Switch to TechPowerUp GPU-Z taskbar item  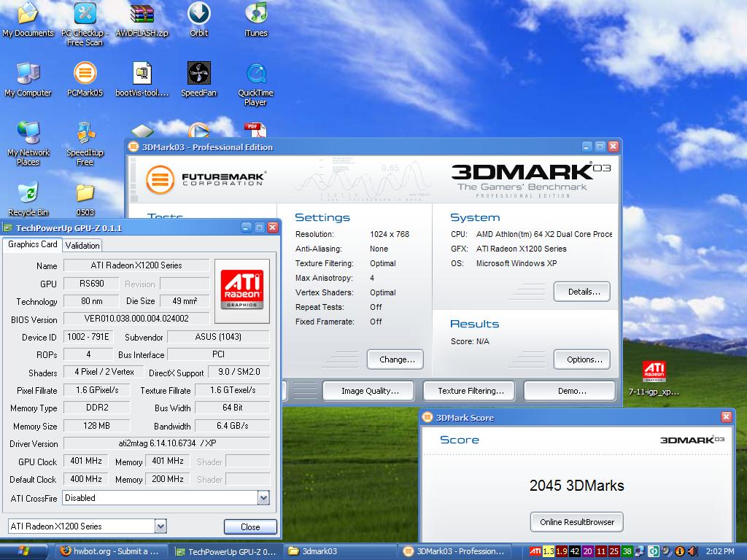[x=226, y=551]
